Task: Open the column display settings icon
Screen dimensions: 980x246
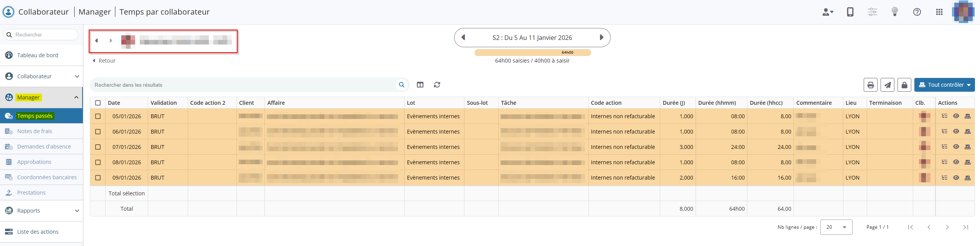Action: coord(420,85)
